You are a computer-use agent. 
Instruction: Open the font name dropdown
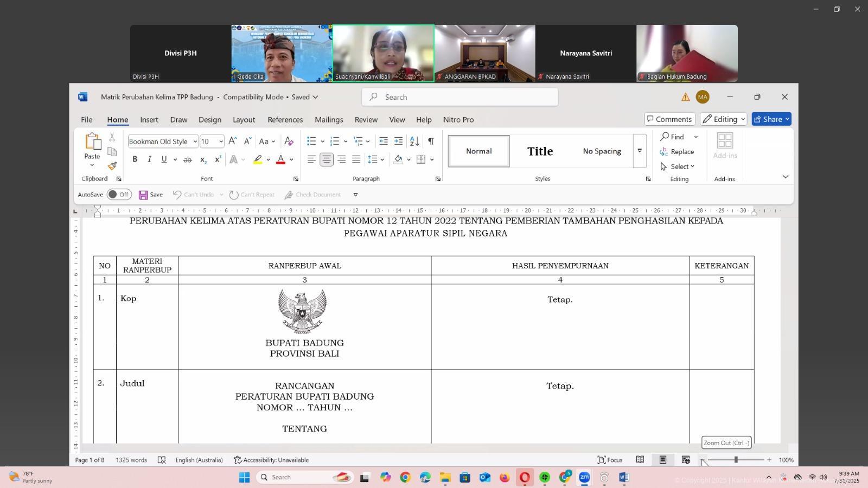coord(195,142)
